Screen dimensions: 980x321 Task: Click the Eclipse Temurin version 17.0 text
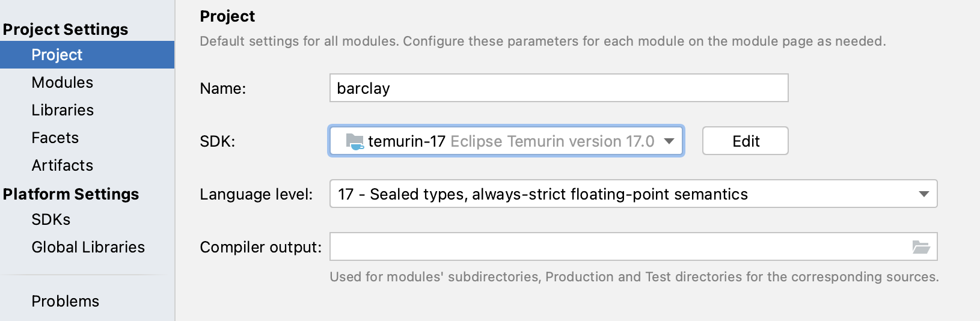552,141
